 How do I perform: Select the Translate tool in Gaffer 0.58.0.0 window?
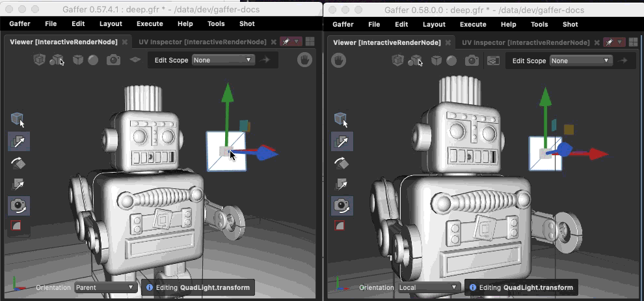(342, 142)
